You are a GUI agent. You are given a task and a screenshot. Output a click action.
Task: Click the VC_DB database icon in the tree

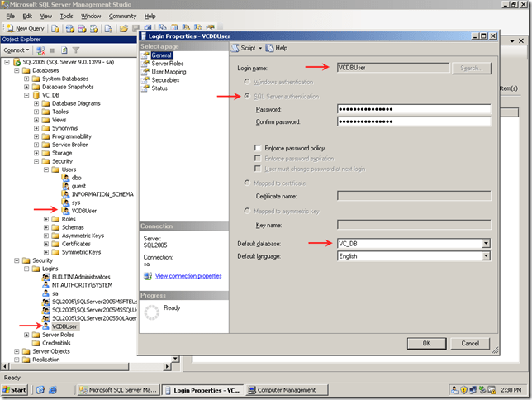point(36,95)
